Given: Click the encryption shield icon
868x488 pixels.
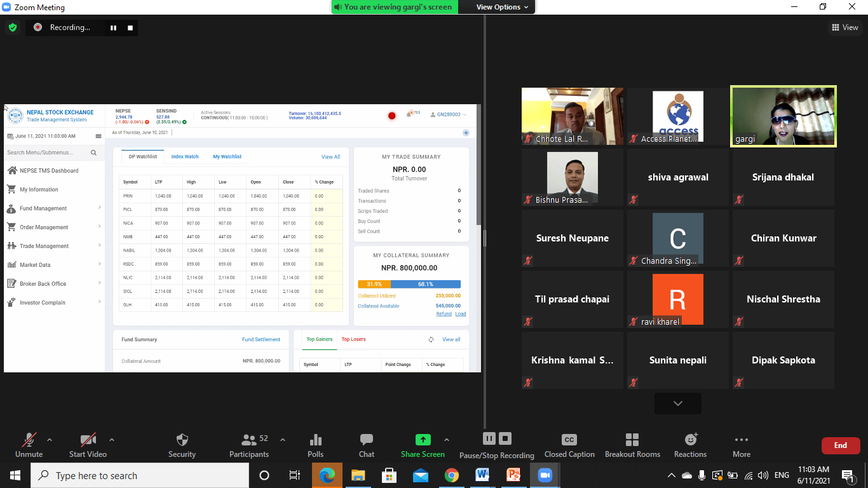Looking at the screenshot, I should 12,27.
